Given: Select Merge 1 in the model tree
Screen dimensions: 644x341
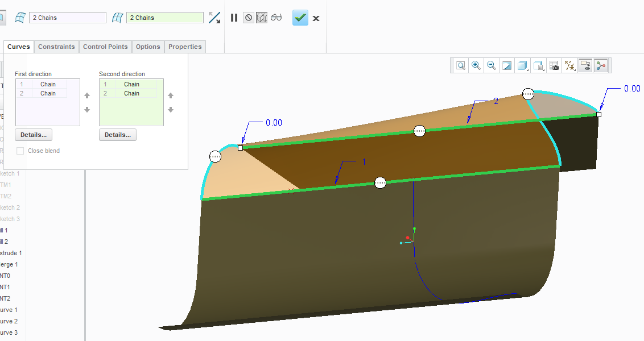Looking at the screenshot, I should click(x=9, y=265).
